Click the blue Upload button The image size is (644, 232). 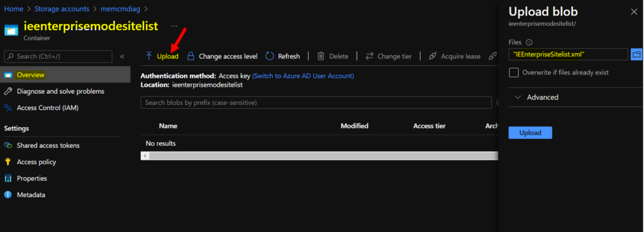pos(530,133)
